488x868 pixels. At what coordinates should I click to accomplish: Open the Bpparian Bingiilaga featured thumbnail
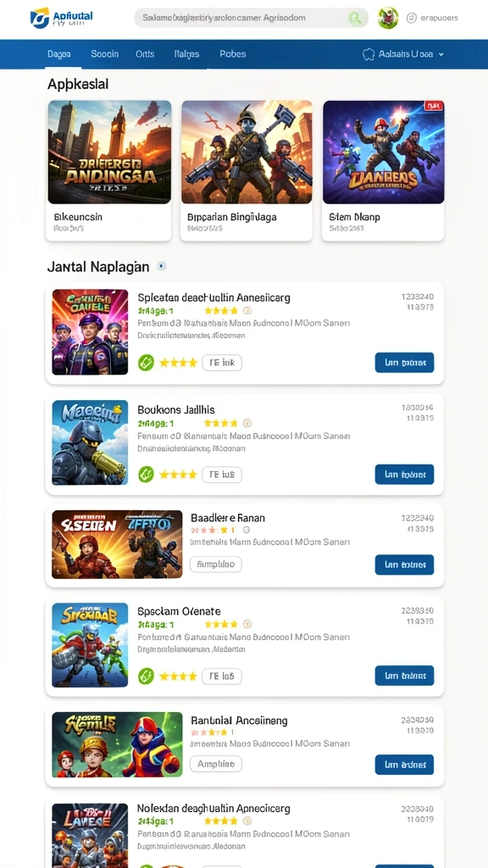tap(247, 153)
